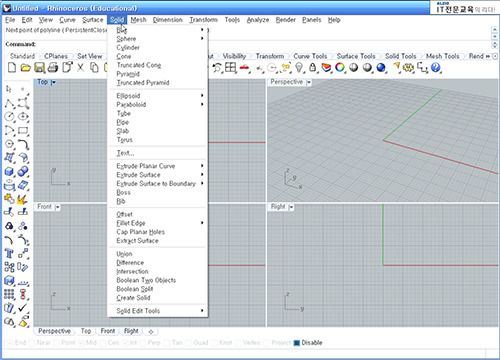The height and width of the screenshot is (360, 500).
Task: Select the Box solid tool icon
Action: coord(9,172)
